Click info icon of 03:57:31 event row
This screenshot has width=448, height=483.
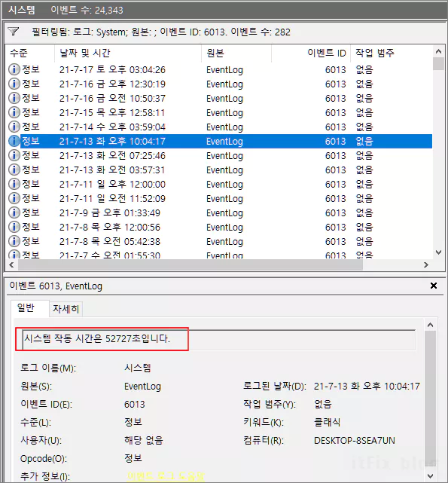14,170
